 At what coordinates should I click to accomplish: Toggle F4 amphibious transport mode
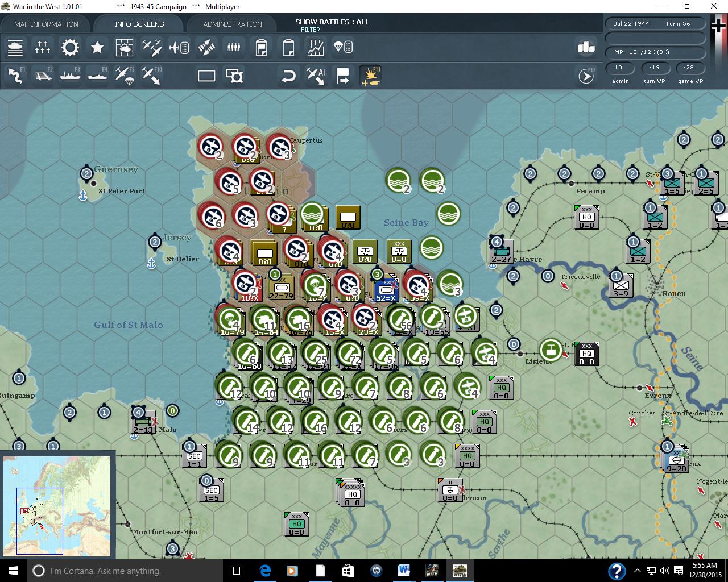click(97, 76)
